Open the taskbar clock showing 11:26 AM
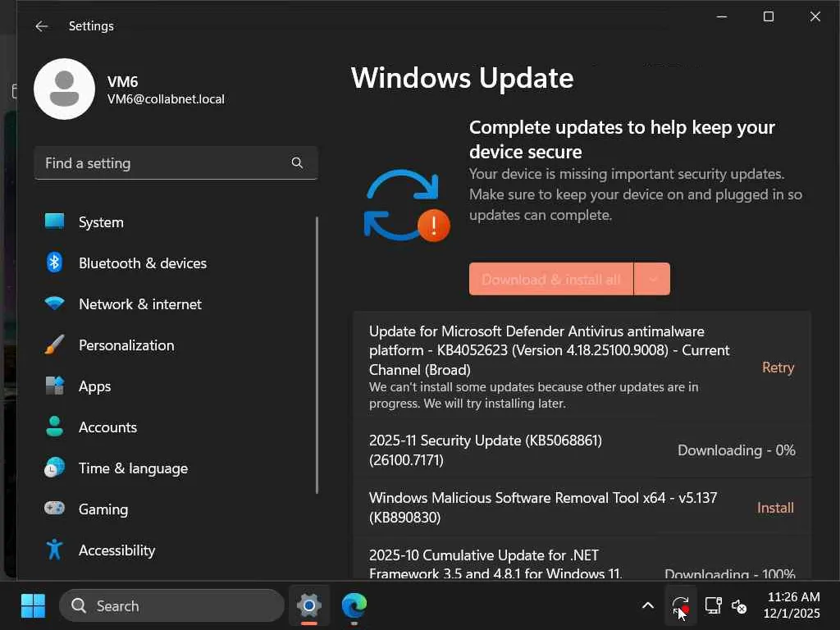Image resolution: width=840 pixels, height=630 pixels. [x=792, y=605]
